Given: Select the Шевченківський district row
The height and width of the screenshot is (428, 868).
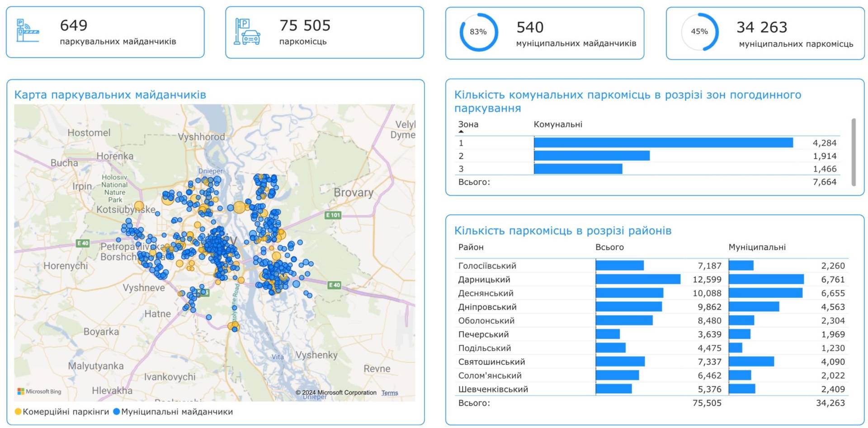Looking at the screenshot, I should 493,389.
